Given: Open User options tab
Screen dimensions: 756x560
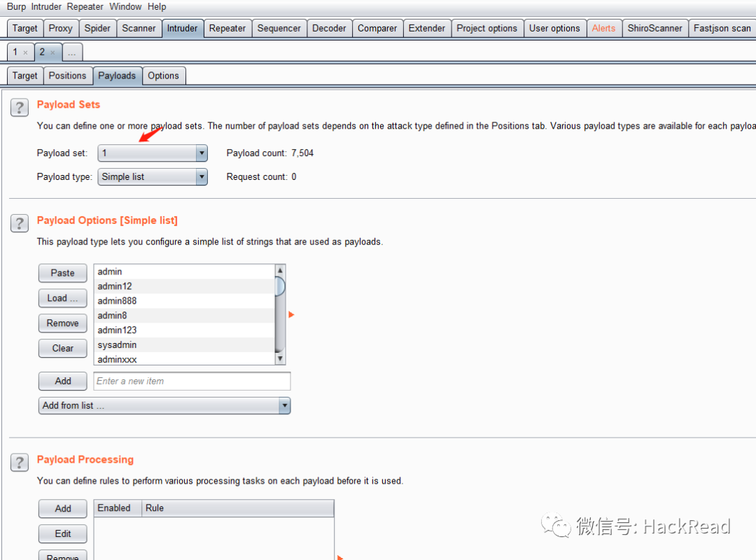Looking at the screenshot, I should (555, 29).
